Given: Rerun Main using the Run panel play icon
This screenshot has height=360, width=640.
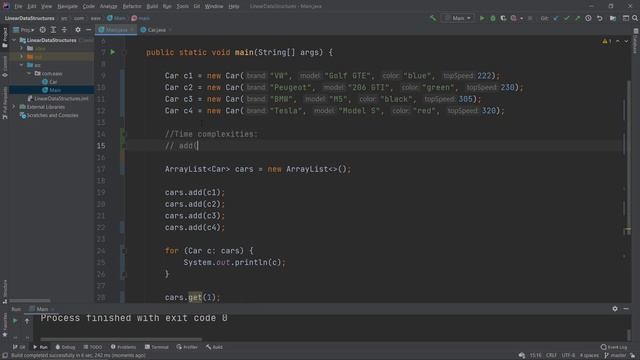Looking at the screenshot, I should 15,321.
